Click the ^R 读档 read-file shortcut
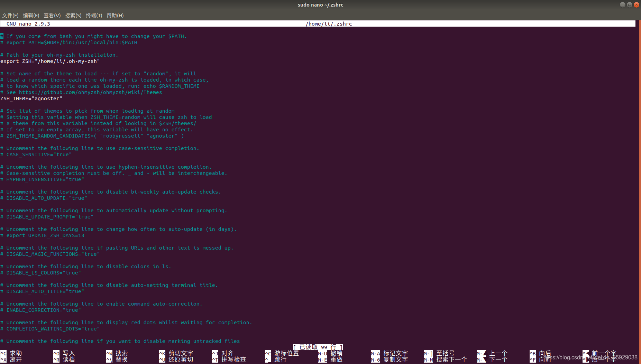 64,360
